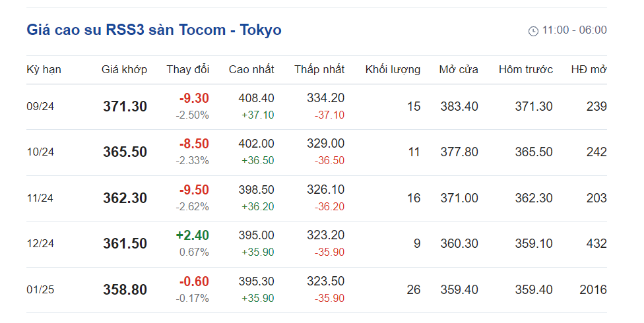Click the Hôm trước column header
This screenshot has width=644, height=323.
pos(526,69)
